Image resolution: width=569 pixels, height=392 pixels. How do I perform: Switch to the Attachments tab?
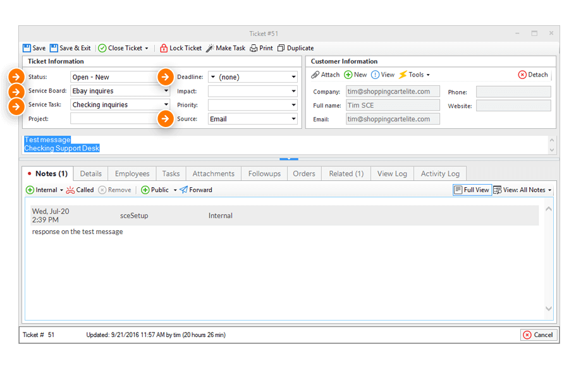pyautogui.click(x=214, y=173)
